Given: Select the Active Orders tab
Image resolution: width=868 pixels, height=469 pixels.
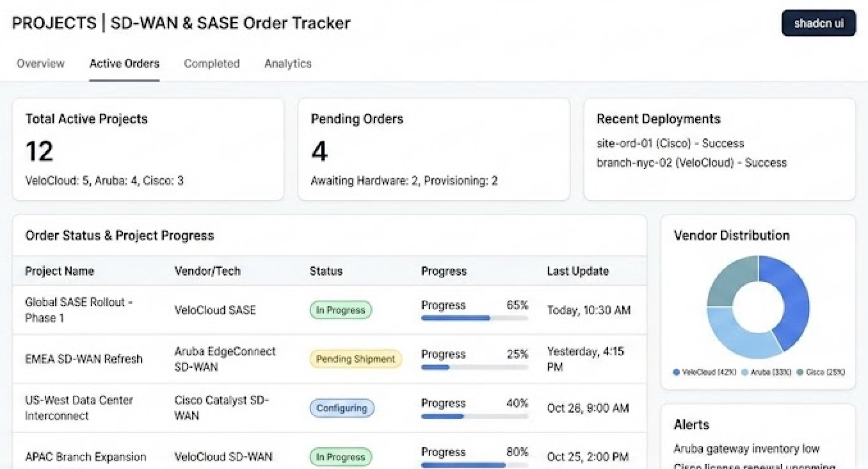Looking at the screenshot, I should [124, 63].
